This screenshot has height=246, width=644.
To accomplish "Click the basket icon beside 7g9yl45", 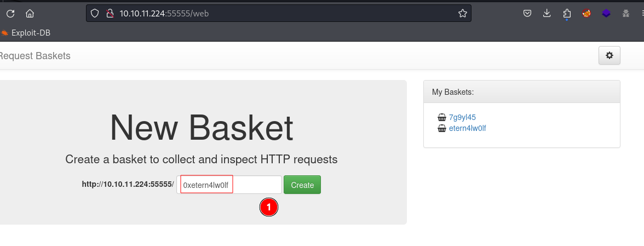I will coord(442,117).
